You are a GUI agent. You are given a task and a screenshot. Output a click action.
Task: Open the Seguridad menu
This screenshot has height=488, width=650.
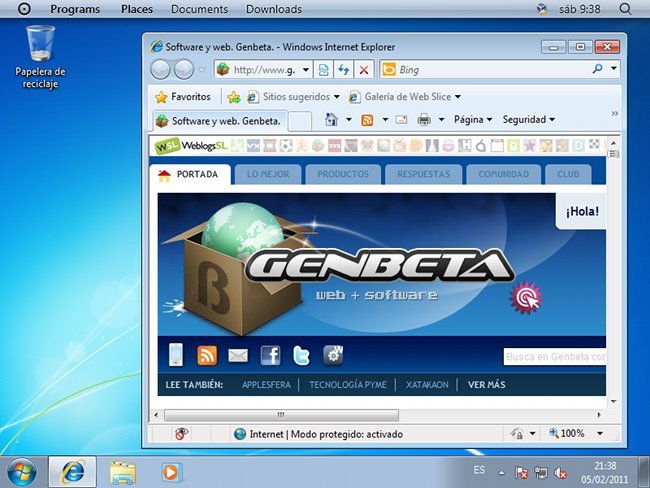(x=529, y=119)
